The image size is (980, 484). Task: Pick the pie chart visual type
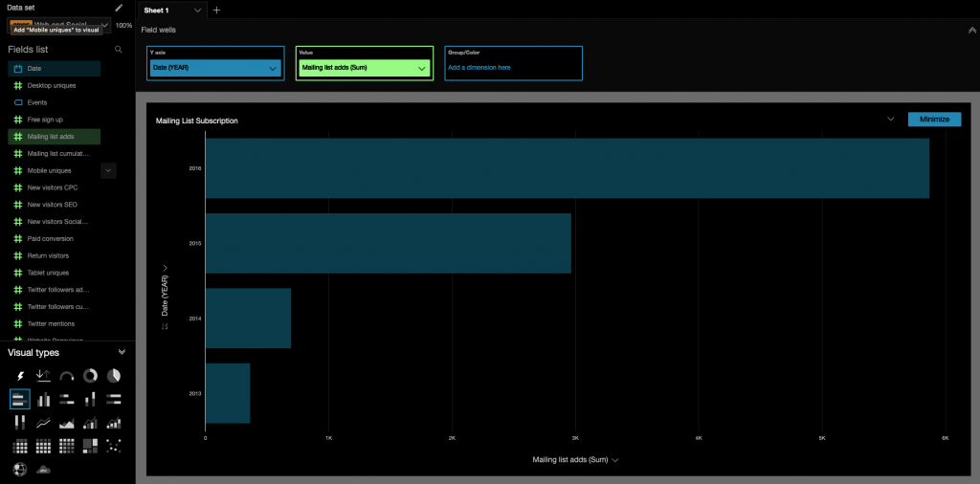113,376
